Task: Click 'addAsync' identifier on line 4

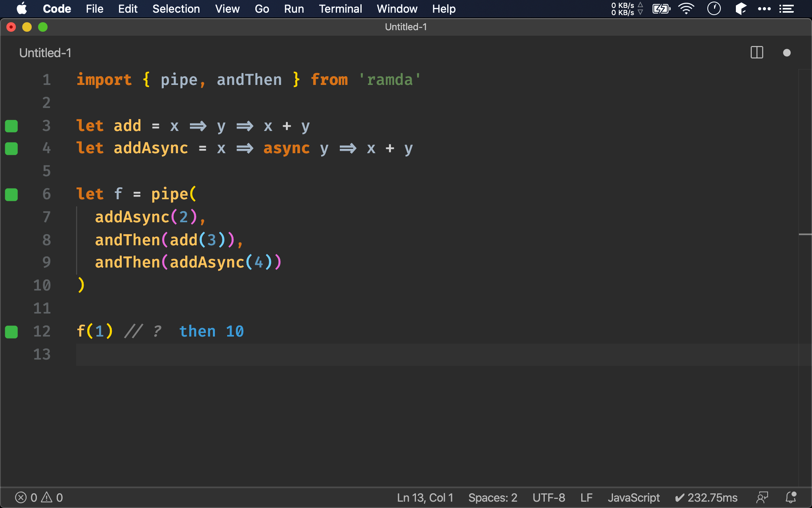Action: [x=151, y=148]
